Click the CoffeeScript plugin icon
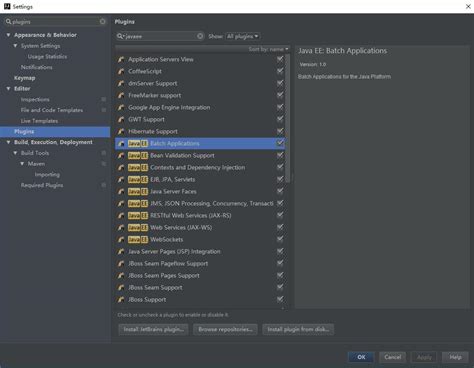Image resolution: width=474 pixels, height=368 pixels. pos(121,71)
